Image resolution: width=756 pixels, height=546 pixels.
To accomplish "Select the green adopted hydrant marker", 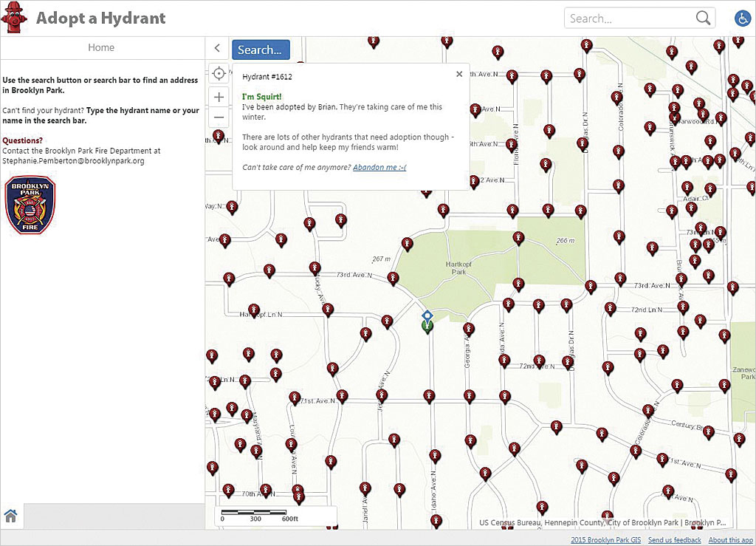I will click(427, 327).
